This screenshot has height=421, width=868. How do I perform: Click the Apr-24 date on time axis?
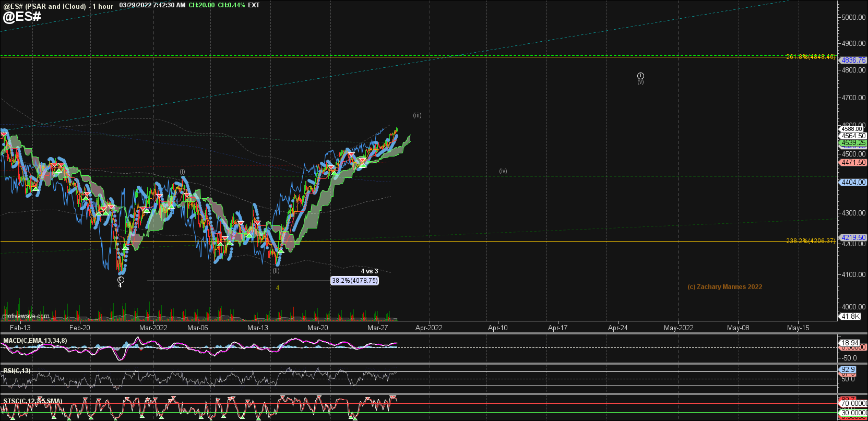pyautogui.click(x=618, y=328)
